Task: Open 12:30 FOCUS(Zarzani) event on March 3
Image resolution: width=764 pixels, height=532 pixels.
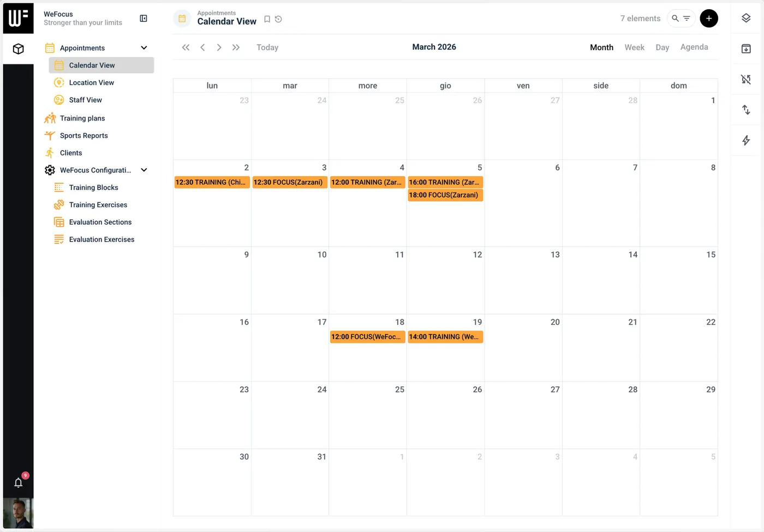Action: (290, 182)
